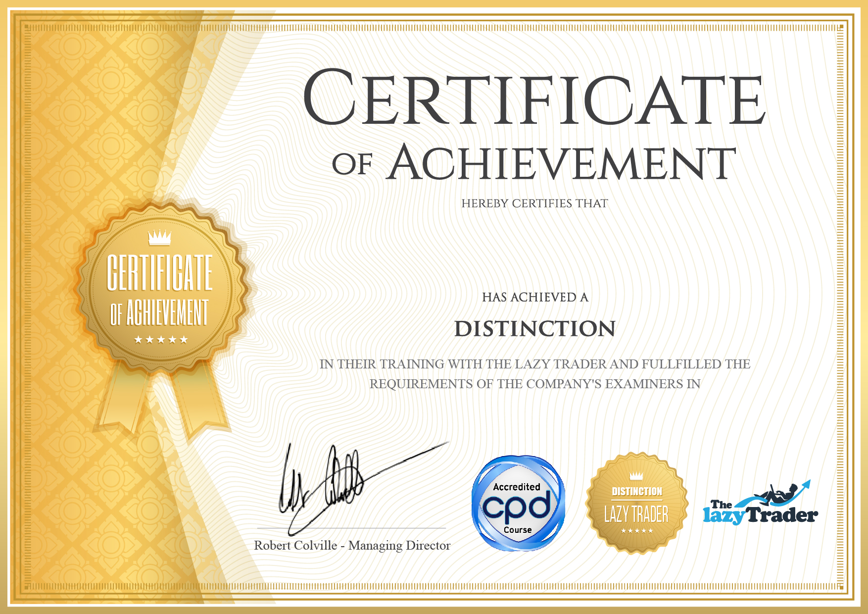Click the Accredited CPD Course badge
The width and height of the screenshot is (868, 614).
coord(518,504)
